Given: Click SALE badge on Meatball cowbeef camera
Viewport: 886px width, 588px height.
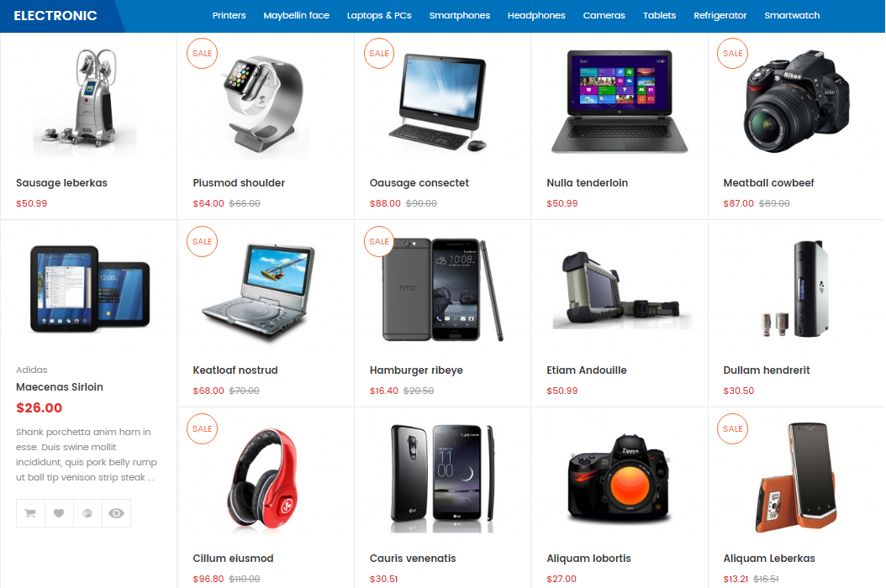Looking at the screenshot, I should [732, 53].
